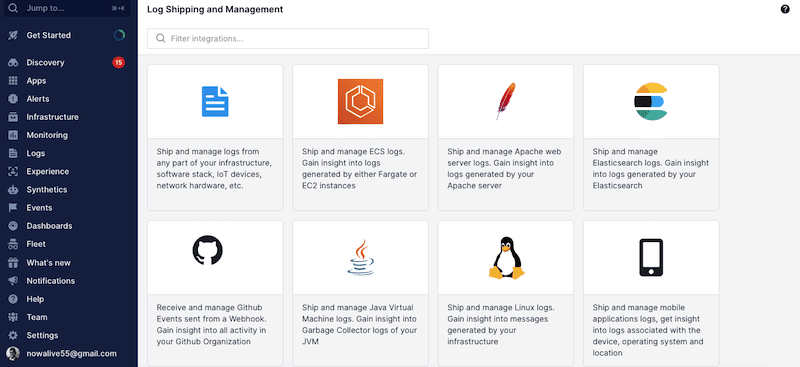Open Dashboards in the sidebar
The width and height of the screenshot is (800, 367).
click(49, 226)
